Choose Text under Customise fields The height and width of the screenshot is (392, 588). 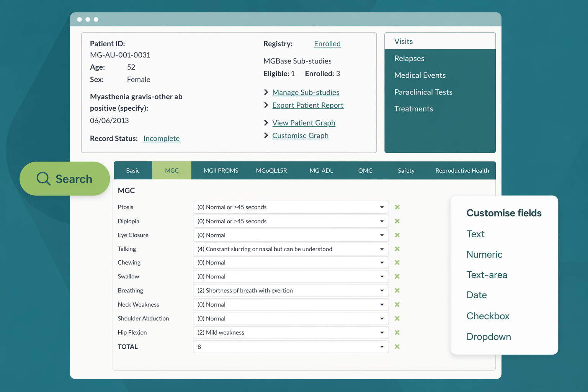(475, 234)
